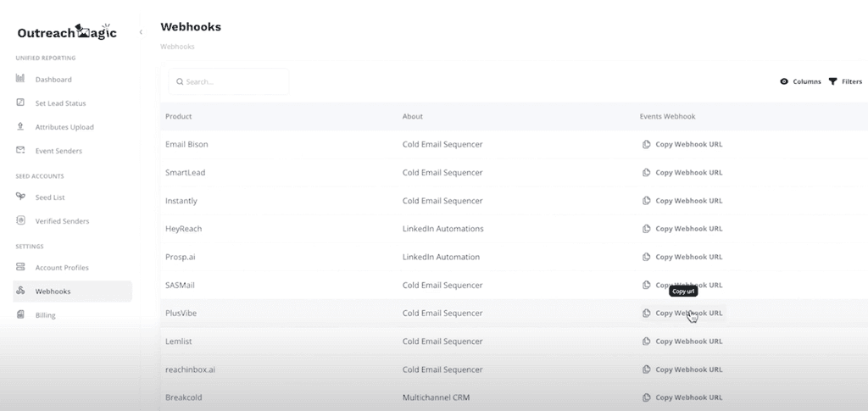Click copy icon in SmartLead row
The width and height of the screenshot is (868, 411).
[x=646, y=173]
